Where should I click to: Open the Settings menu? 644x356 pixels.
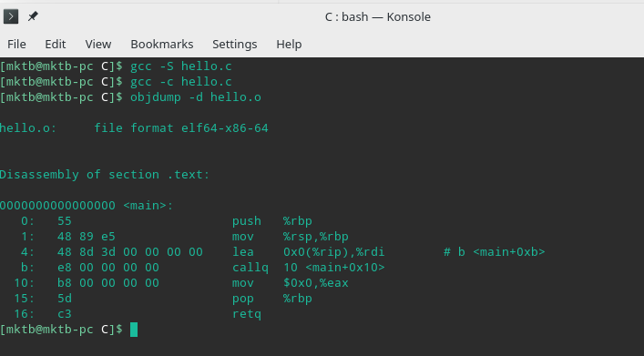click(x=234, y=44)
